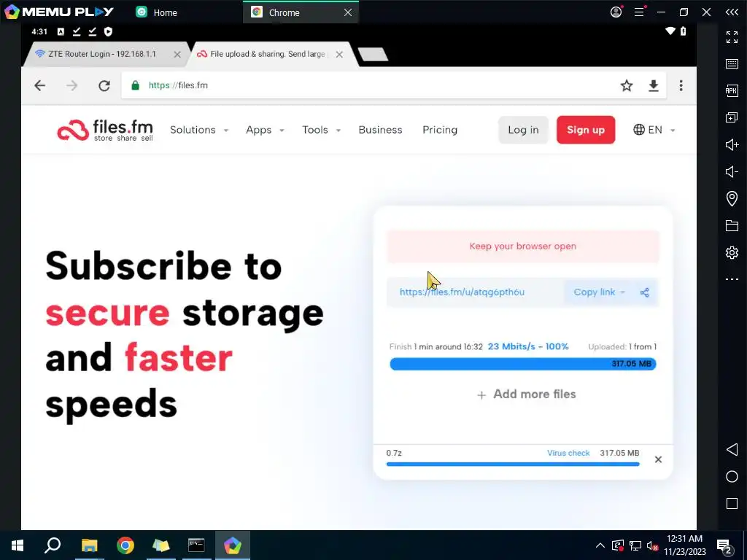Open the GPS location icon
Viewport: 747px width, 560px height.
[x=732, y=198]
